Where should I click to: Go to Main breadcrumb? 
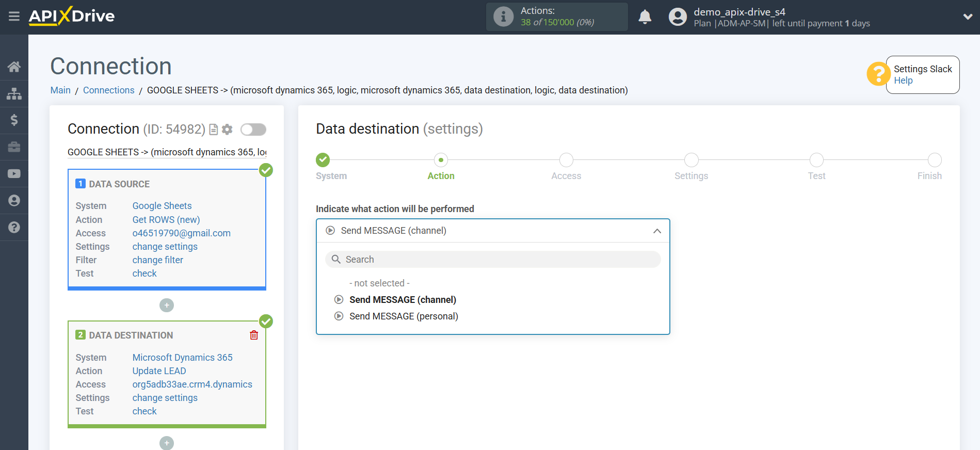coord(60,90)
